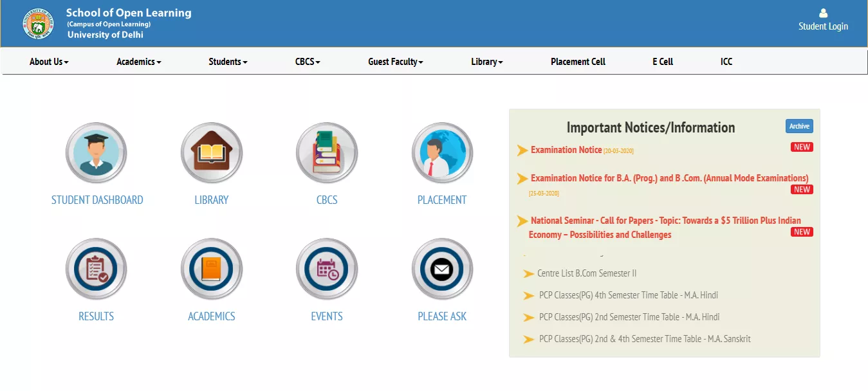This screenshot has height=391, width=868.
Task: Click the Student Dashboard graduate icon
Action: coord(97,153)
